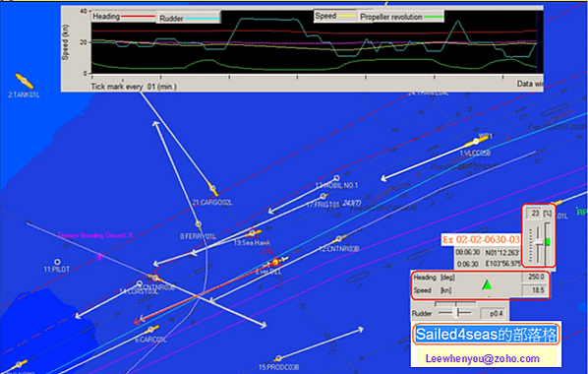Select the 1.VLCC05B tanker icon
The image size is (588, 374).
click(x=476, y=141)
